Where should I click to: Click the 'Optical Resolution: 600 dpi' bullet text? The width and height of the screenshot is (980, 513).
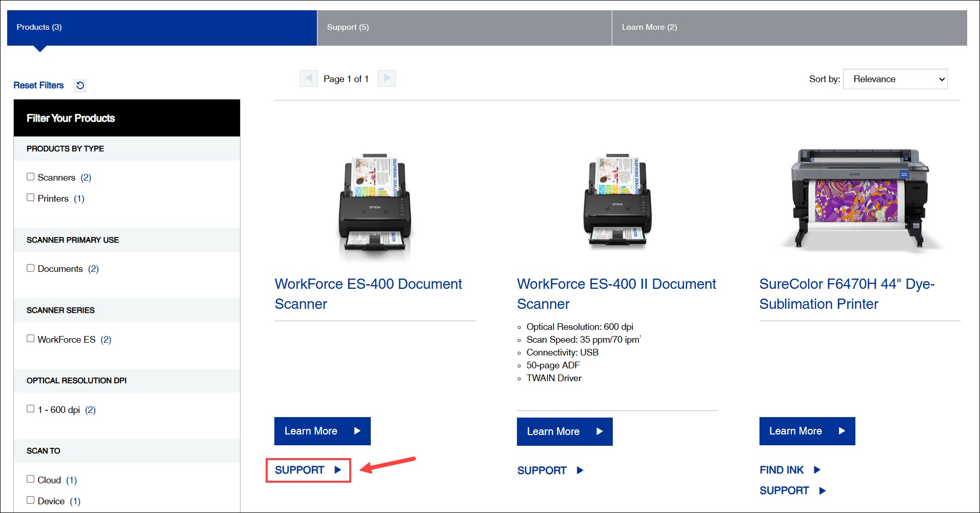point(580,327)
